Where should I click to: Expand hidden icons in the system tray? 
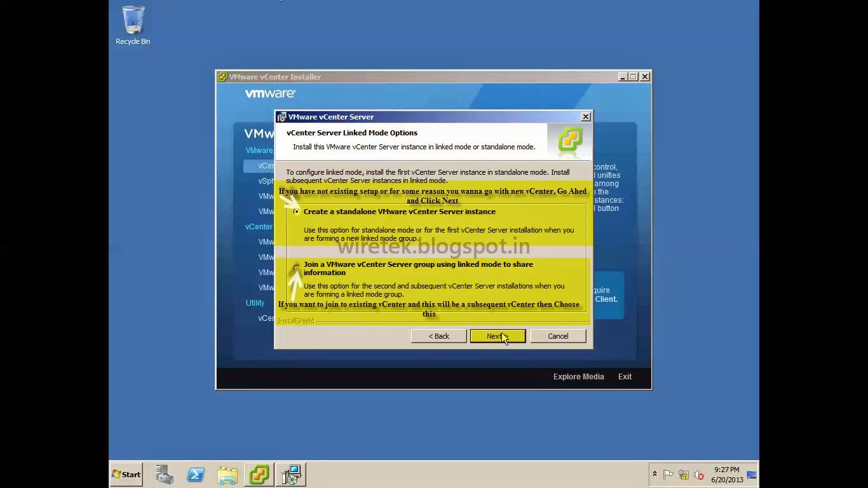coord(654,474)
